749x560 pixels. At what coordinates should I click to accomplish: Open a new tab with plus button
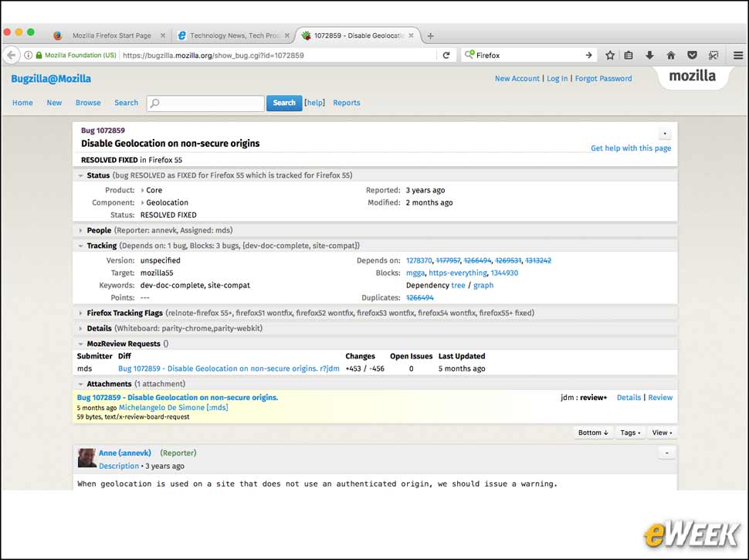pos(430,36)
